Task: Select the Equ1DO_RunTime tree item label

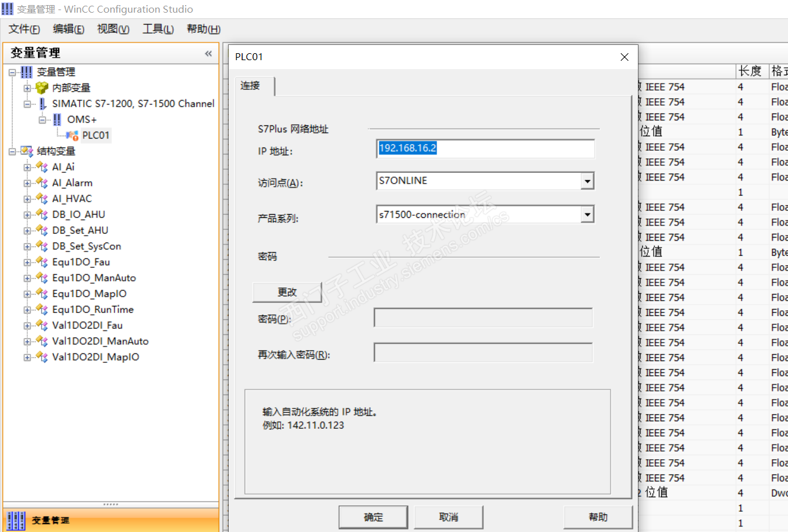Action: (x=92, y=310)
